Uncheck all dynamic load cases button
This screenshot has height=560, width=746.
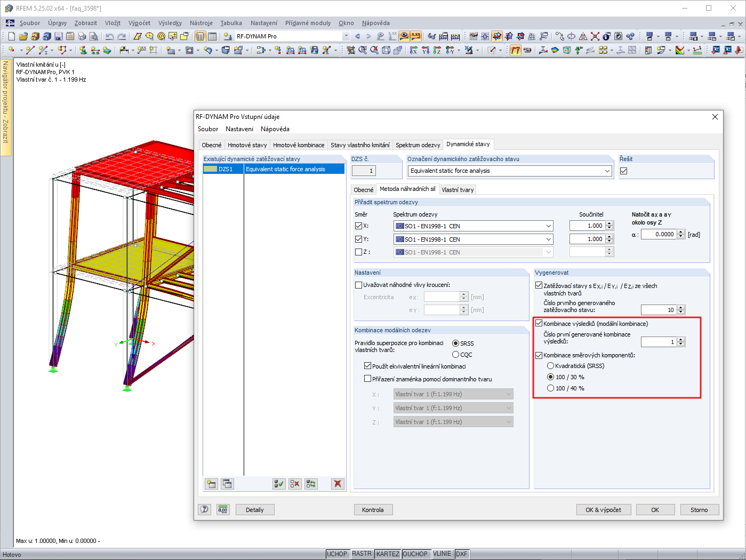[x=295, y=484]
